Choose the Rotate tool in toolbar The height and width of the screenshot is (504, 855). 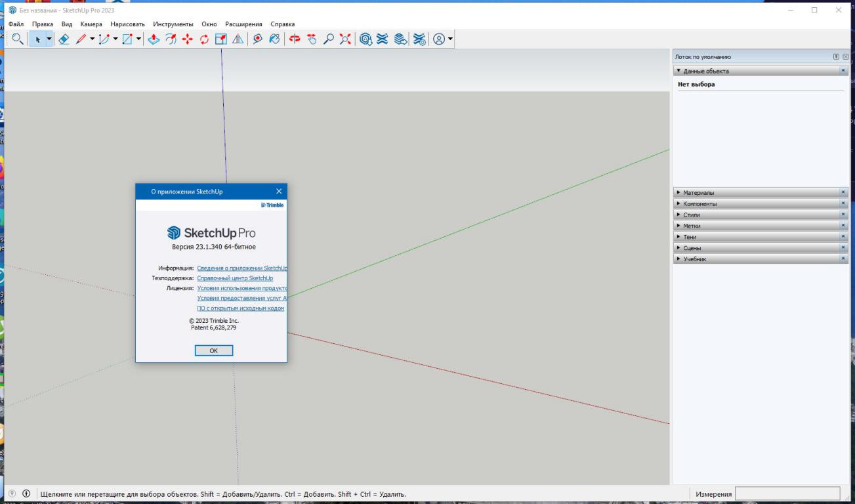click(204, 39)
